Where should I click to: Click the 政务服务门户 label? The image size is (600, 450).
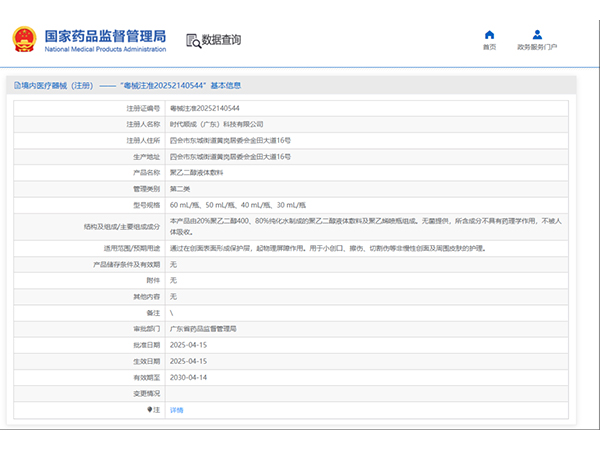click(537, 47)
